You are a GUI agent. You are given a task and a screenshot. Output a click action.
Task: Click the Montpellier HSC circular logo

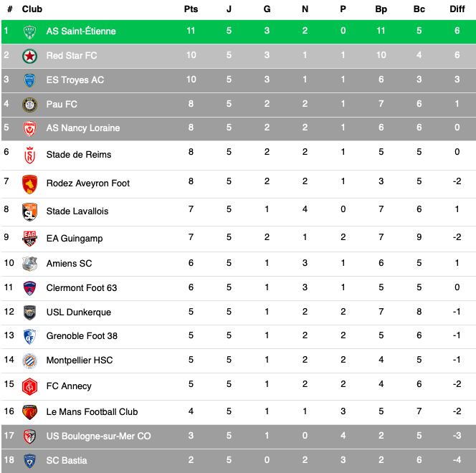[x=30, y=361]
